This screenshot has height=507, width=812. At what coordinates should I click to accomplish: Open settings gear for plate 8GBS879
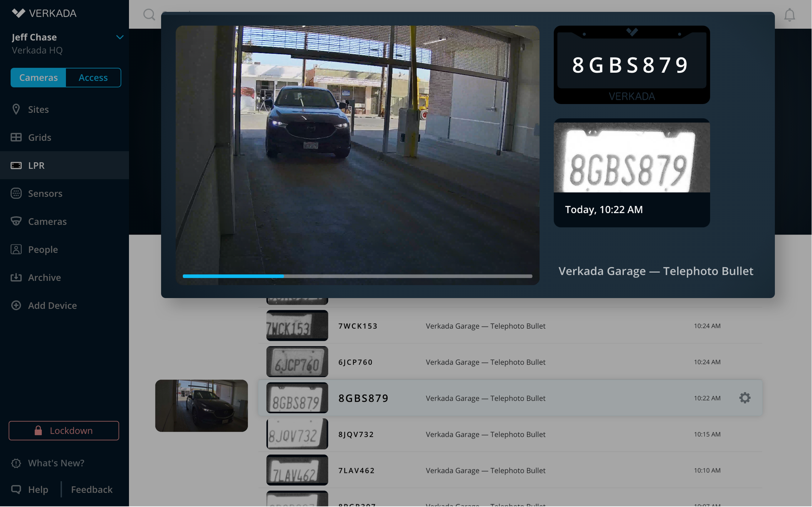744,398
